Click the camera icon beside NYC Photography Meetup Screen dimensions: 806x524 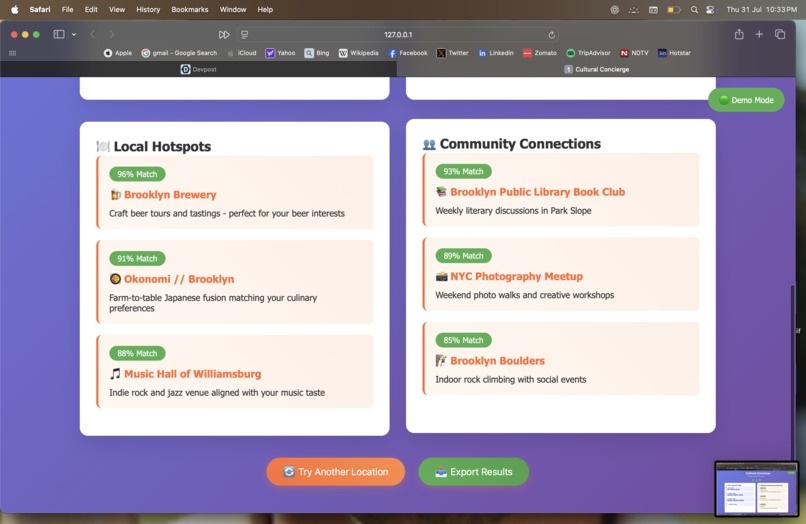[x=442, y=276]
